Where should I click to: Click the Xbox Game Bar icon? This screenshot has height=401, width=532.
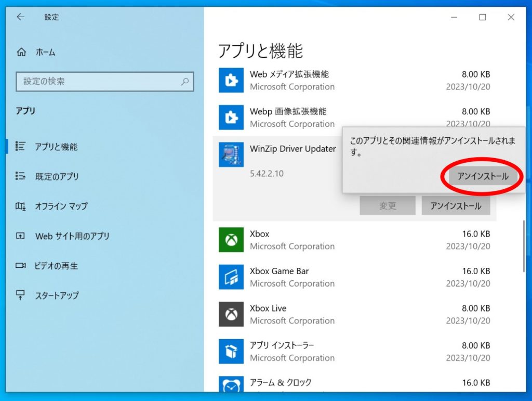coord(231,277)
